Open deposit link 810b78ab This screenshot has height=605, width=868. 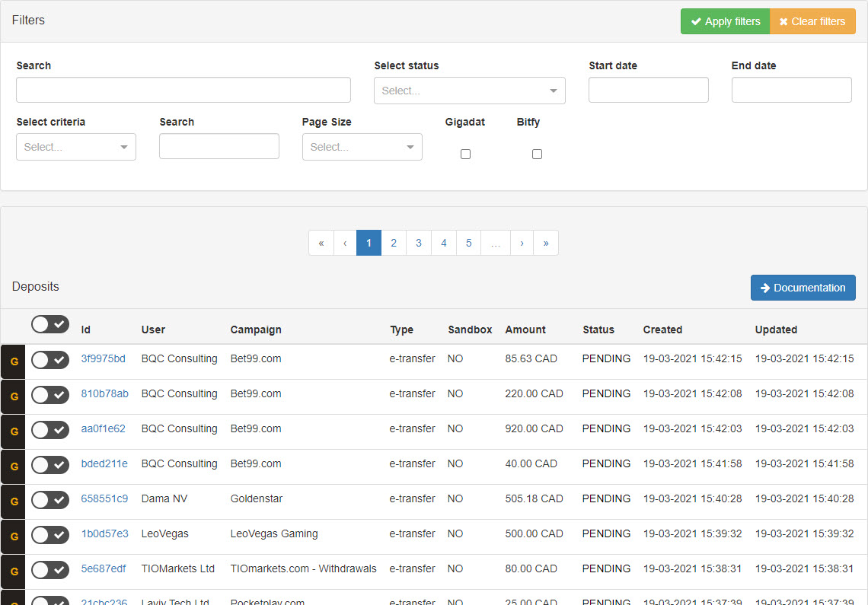[104, 393]
